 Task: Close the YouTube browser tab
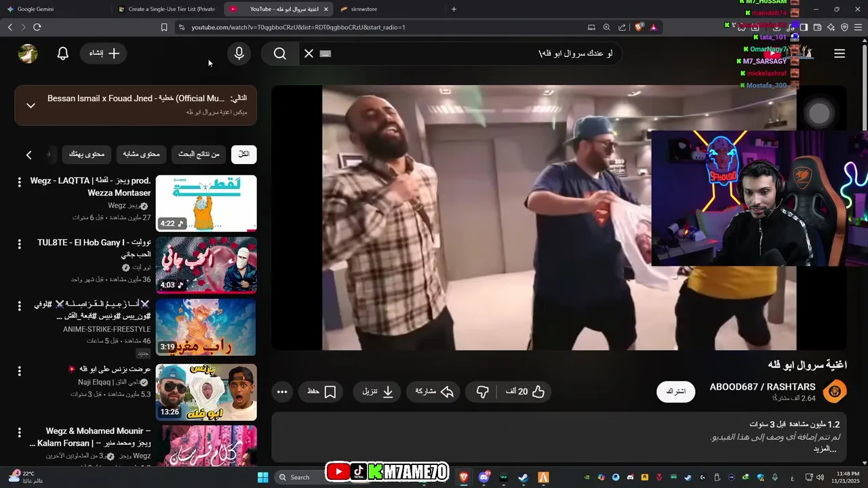326,9
